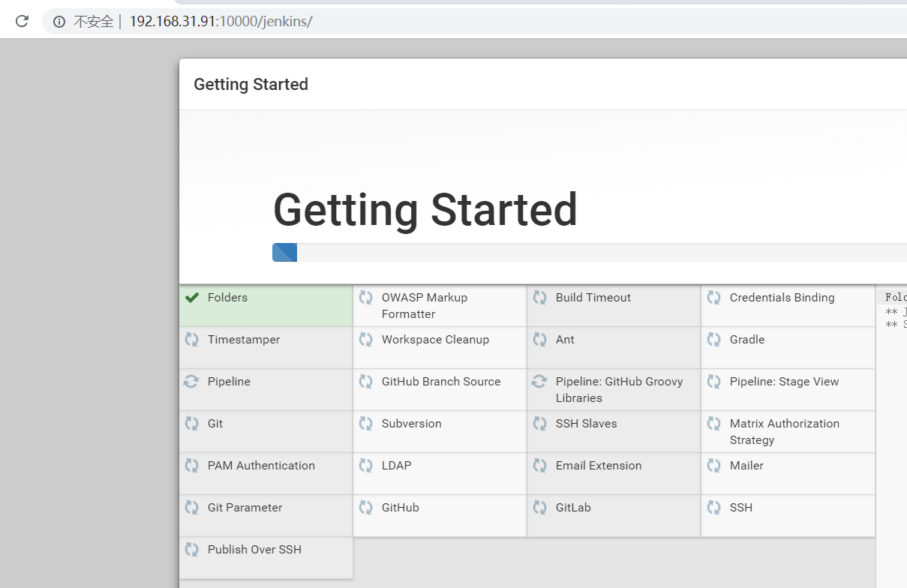Screen dimensions: 907x588
Task: Open the site info icon in address bar
Action: point(59,22)
